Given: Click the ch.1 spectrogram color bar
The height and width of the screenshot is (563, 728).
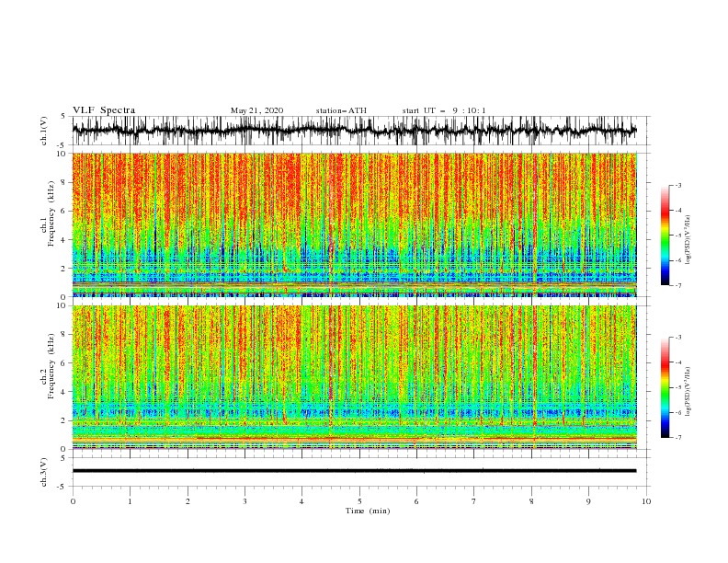Looking at the screenshot, I should (665, 236).
